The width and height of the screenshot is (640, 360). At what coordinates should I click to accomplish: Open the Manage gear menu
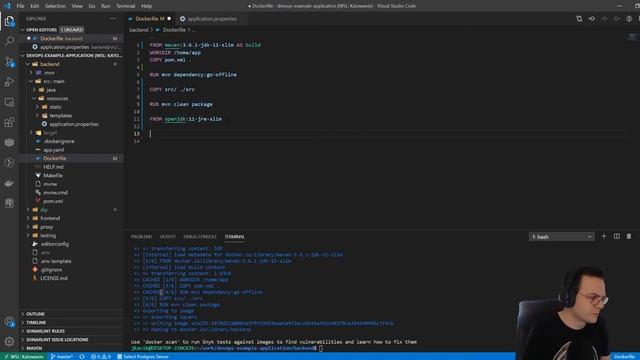click(x=9, y=341)
